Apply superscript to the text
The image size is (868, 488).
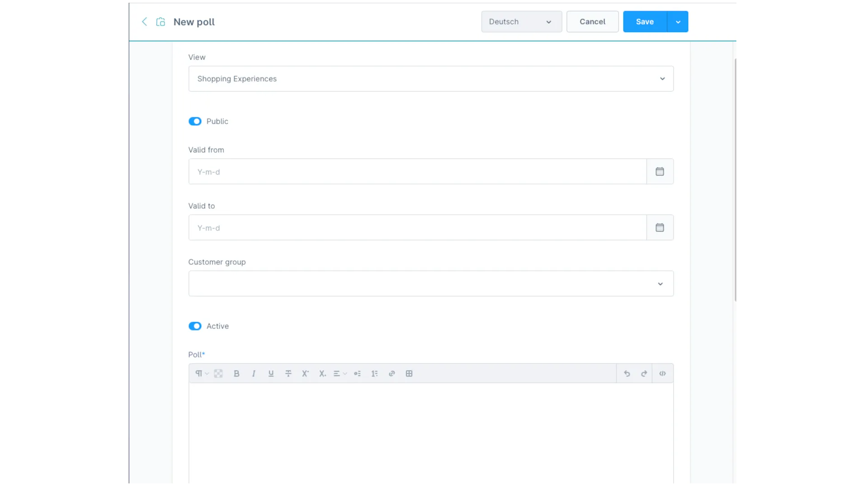point(306,373)
